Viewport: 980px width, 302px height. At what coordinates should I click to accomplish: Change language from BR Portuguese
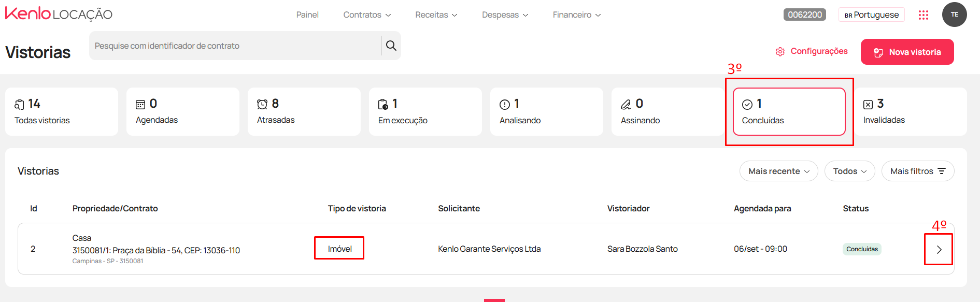tap(871, 15)
